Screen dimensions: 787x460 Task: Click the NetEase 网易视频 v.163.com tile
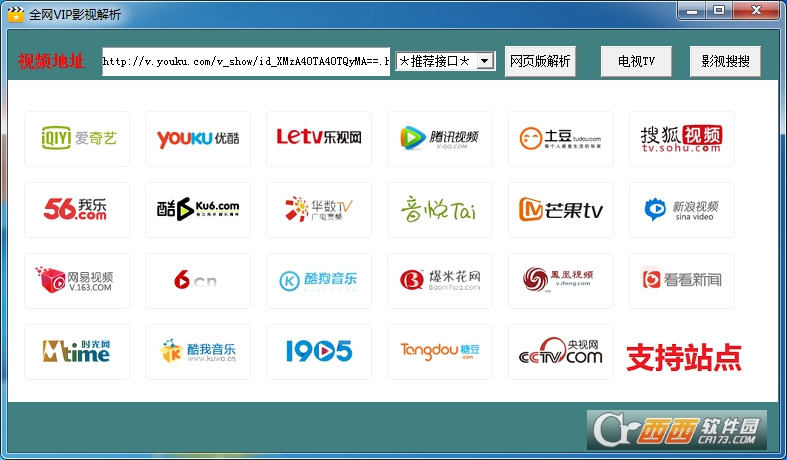pyautogui.click(x=77, y=281)
